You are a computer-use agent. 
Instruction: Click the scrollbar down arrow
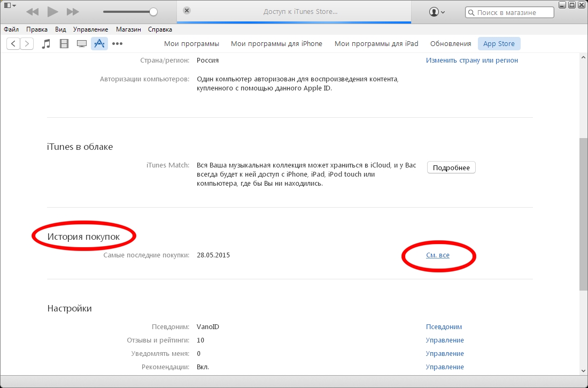[584, 370]
